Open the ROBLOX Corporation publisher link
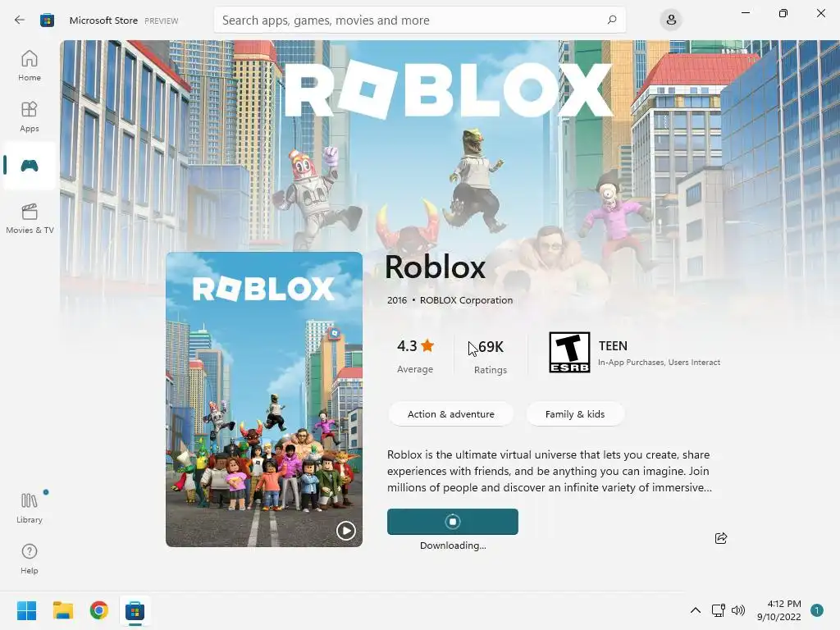The width and height of the screenshot is (840, 630). coord(466,300)
